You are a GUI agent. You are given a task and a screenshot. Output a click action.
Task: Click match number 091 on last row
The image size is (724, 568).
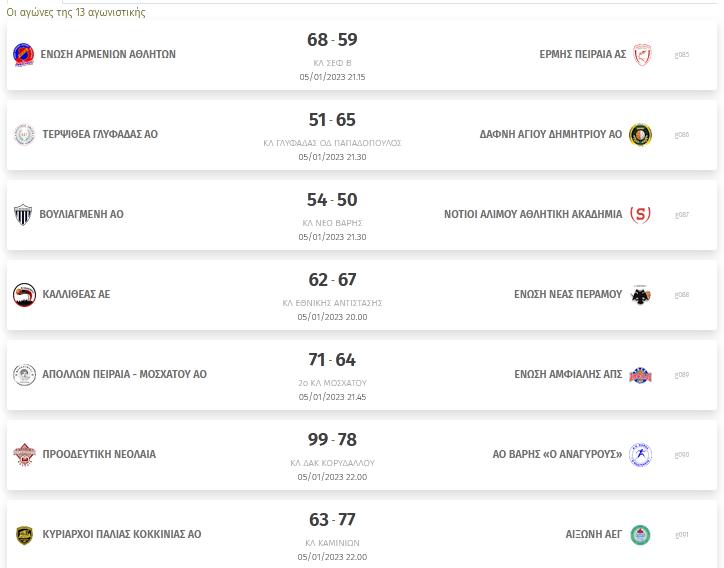click(x=682, y=535)
